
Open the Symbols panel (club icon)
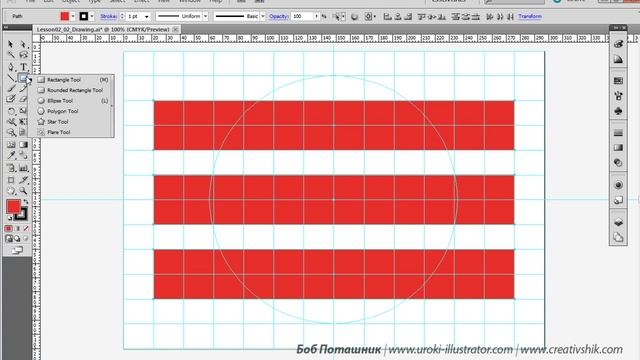[618, 111]
